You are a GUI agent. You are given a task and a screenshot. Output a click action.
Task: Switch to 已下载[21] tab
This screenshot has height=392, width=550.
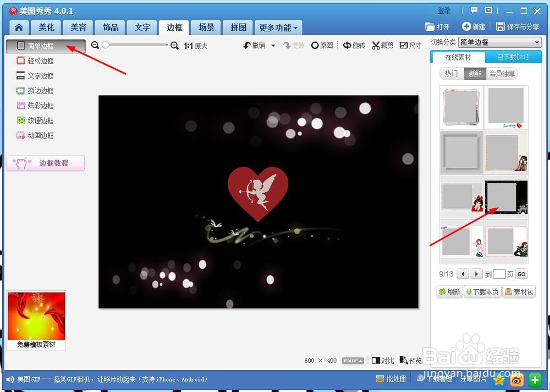[513, 57]
